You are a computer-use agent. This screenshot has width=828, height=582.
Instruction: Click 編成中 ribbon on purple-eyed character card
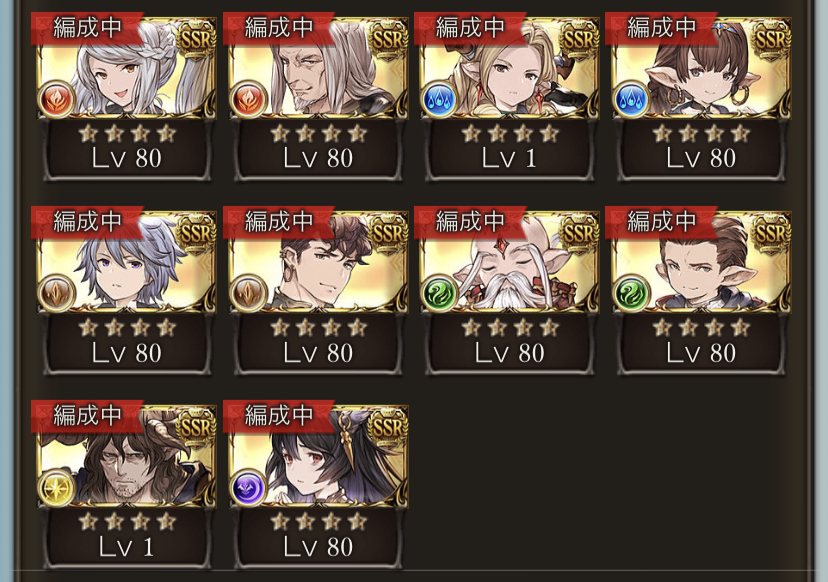[87, 221]
